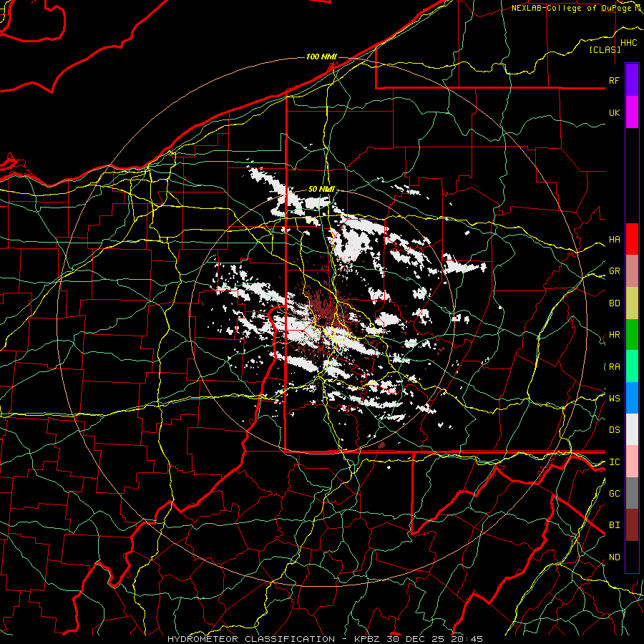The height and width of the screenshot is (644, 644).
Task: Click the GC legend label
Action: (x=614, y=493)
